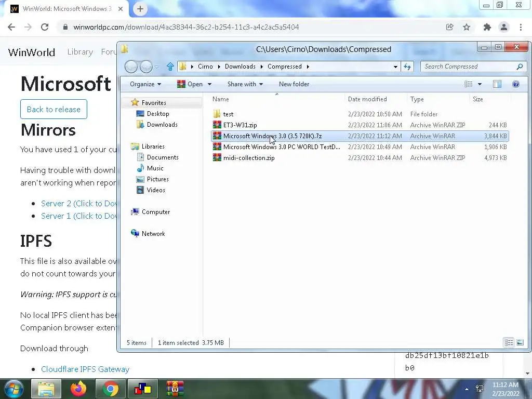Click the Open button in Explorer toolbar
This screenshot has height=399, width=532.
point(190,84)
